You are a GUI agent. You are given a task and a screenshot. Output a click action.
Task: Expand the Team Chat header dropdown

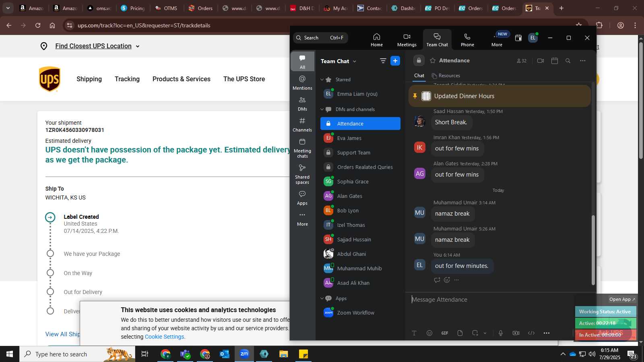click(355, 62)
